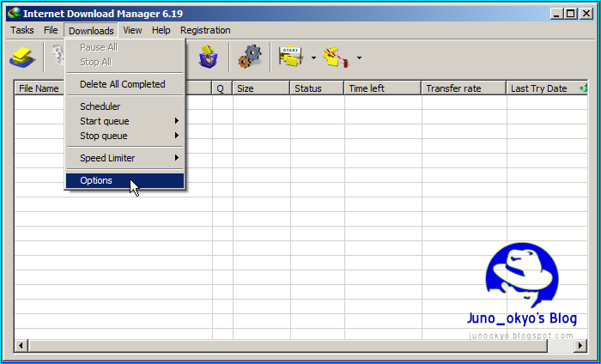The width and height of the screenshot is (601, 364).
Task: Sort by the Size column header
Action: pyautogui.click(x=261, y=88)
